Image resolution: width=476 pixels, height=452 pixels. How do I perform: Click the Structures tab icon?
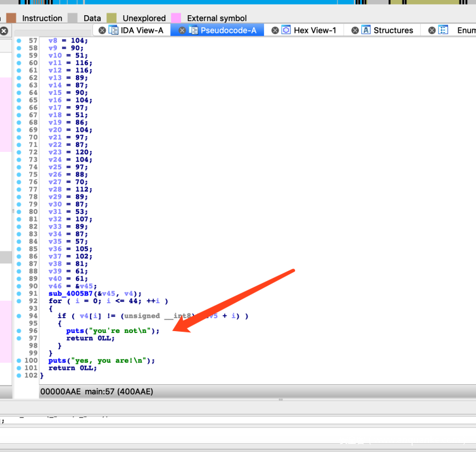click(x=366, y=30)
